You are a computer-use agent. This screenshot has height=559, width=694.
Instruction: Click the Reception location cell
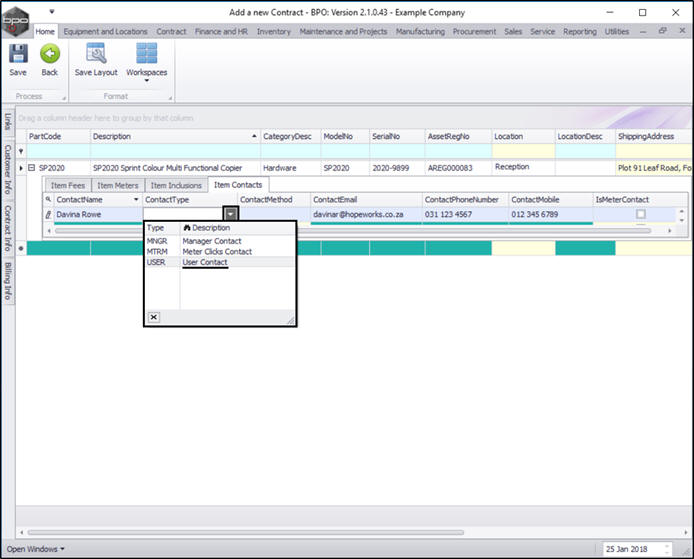pos(523,167)
